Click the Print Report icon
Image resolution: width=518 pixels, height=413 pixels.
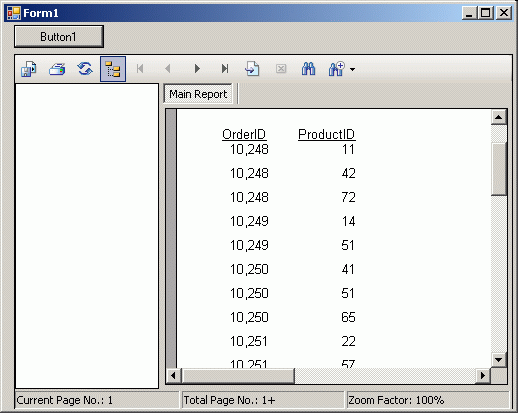point(57,69)
